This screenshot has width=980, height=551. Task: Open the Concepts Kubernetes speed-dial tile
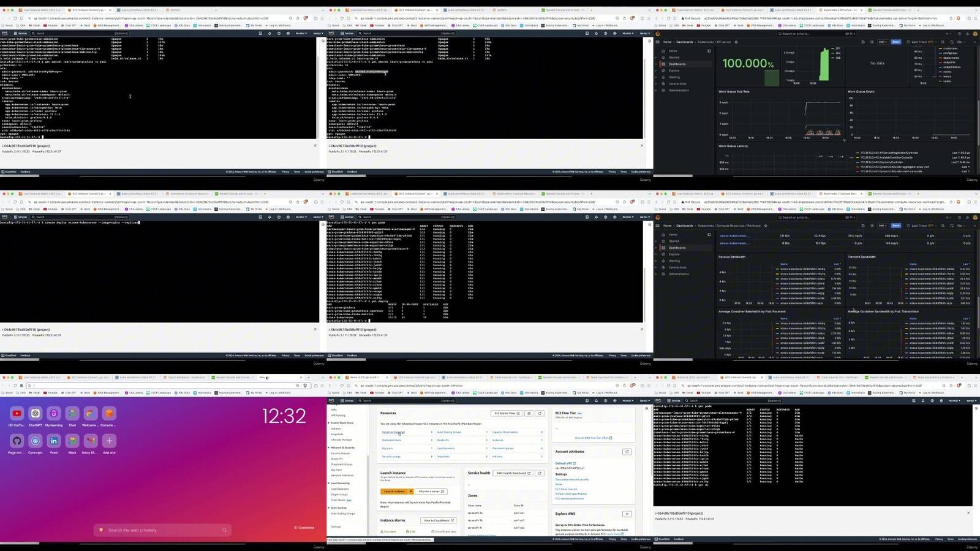pos(36,441)
